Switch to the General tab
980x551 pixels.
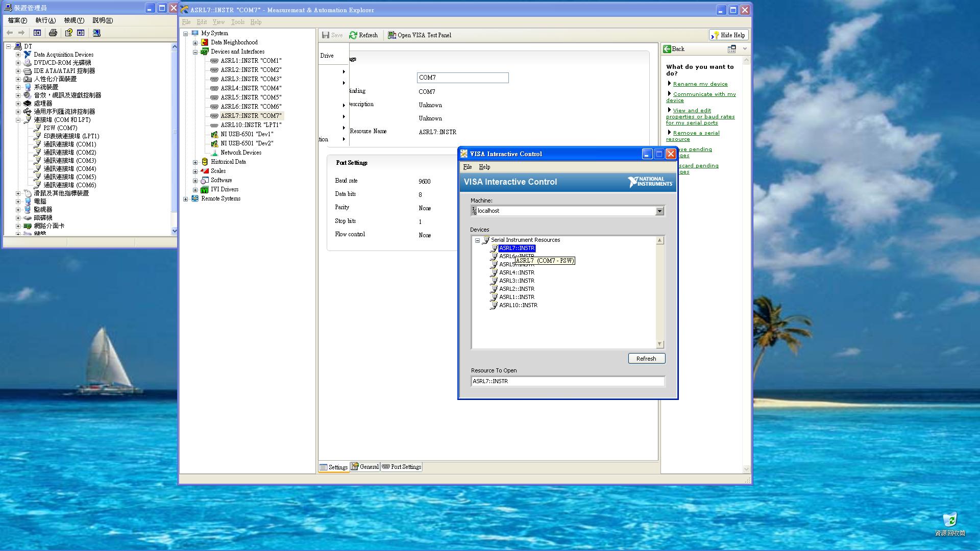(x=365, y=467)
